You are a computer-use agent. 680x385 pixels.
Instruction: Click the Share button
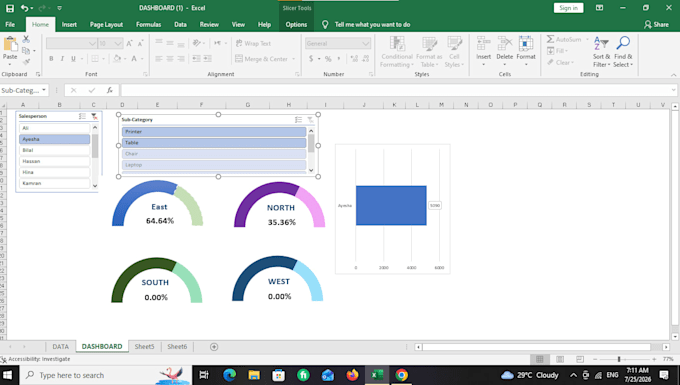point(656,24)
